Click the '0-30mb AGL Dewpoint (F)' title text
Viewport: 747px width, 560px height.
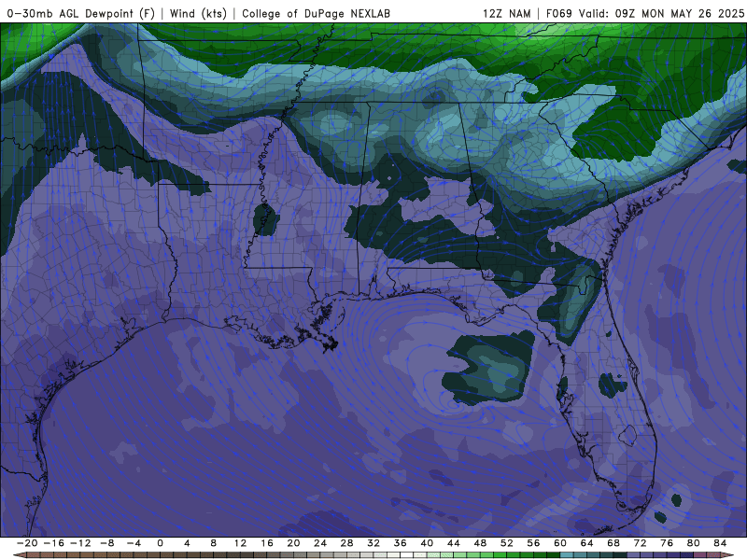[x=81, y=13]
